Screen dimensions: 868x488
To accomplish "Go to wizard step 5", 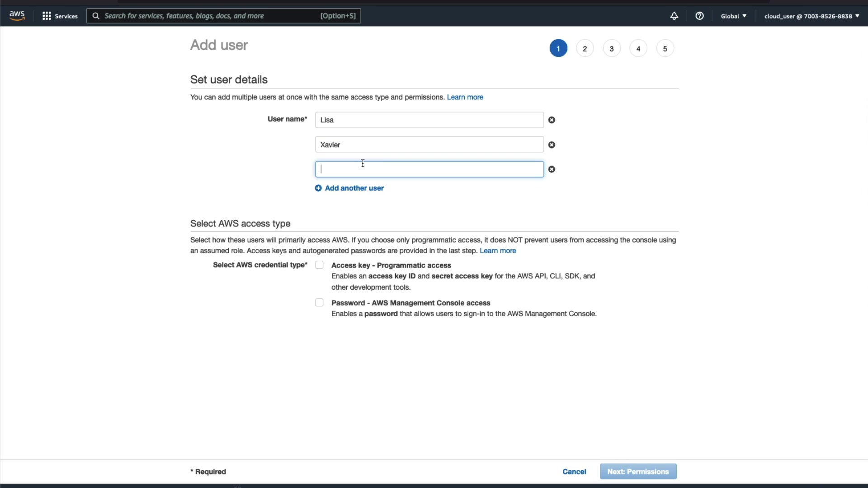I will [665, 49].
